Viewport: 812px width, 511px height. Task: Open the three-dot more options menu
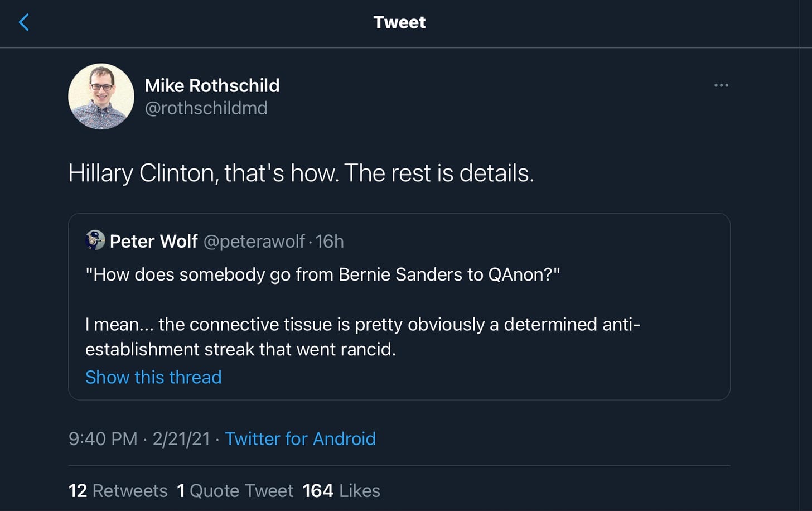[x=721, y=85]
